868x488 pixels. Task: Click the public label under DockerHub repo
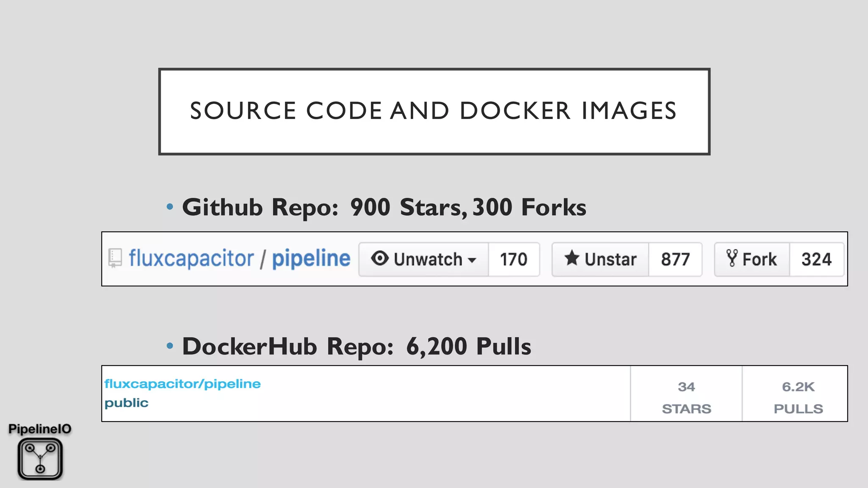coord(126,403)
